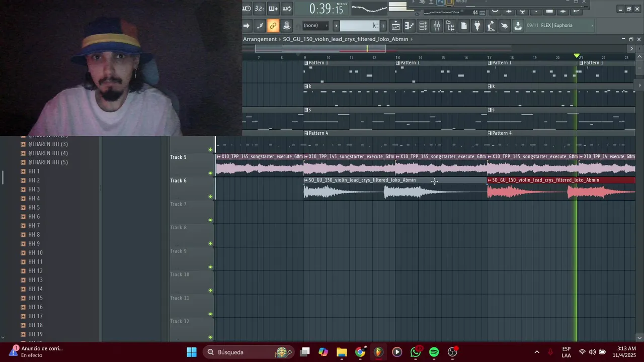This screenshot has width=644, height=362.
Task: Show hidden system tray icons chevron
Action: tap(537, 352)
